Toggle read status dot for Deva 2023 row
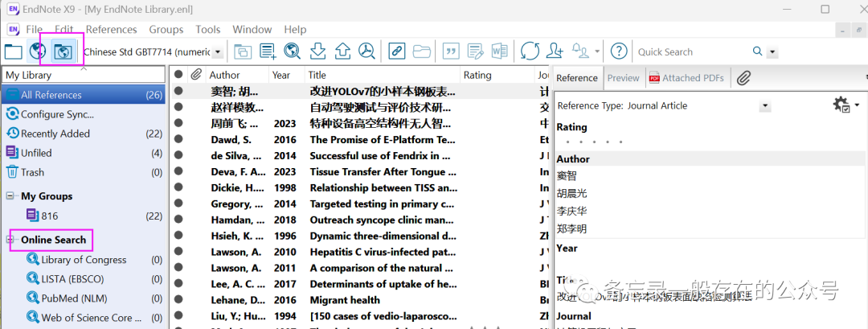Viewport: 868px width, 329px height. tap(178, 172)
